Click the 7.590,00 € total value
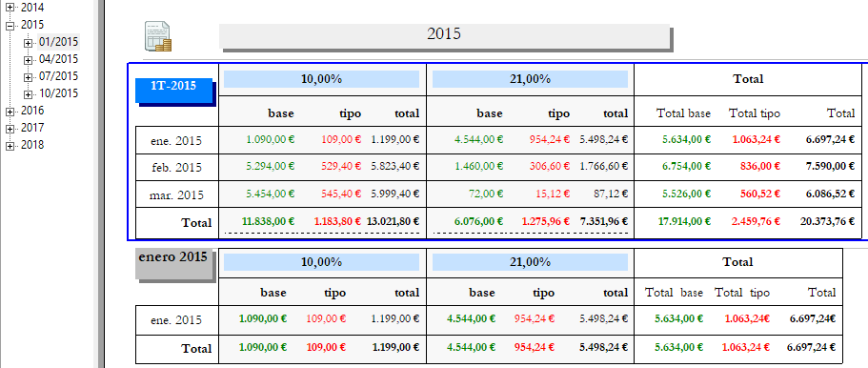 click(x=831, y=166)
